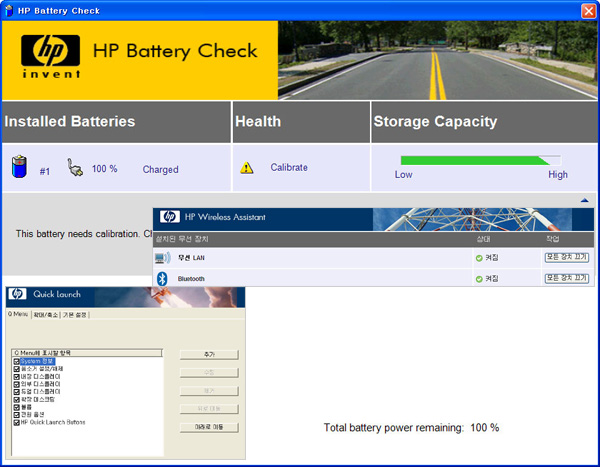Click the 제거 button in Quick Launch

pyautogui.click(x=209, y=391)
